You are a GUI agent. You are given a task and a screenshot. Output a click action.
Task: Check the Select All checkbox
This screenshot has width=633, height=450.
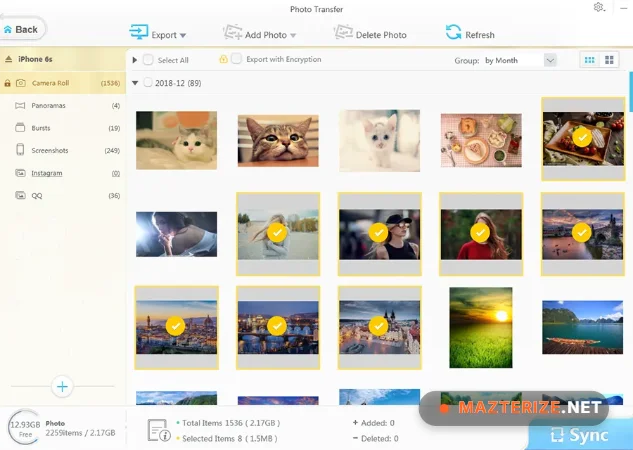(x=148, y=60)
